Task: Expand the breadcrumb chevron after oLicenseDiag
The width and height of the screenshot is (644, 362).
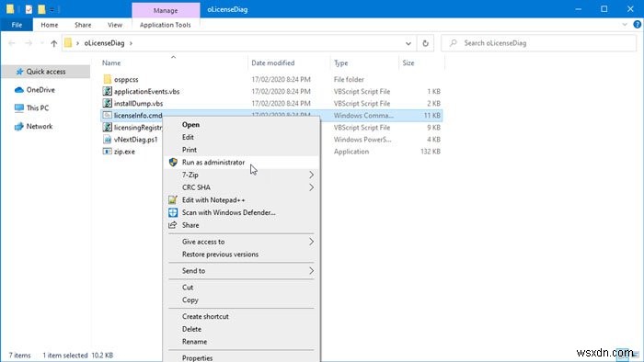Action: 131,43
